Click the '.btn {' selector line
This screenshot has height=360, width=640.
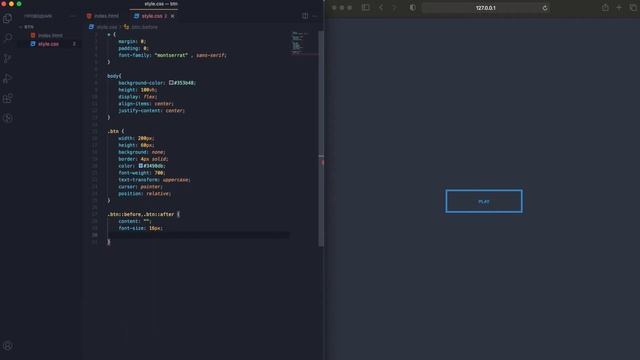(x=116, y=131)
